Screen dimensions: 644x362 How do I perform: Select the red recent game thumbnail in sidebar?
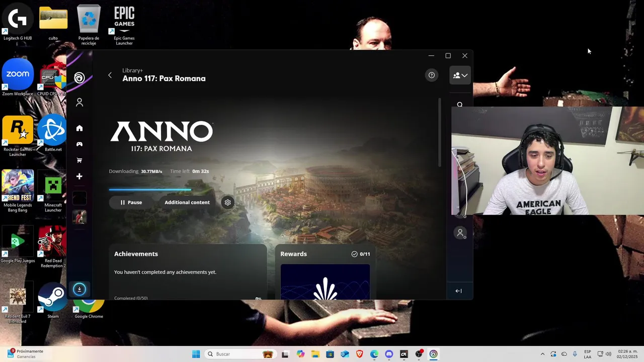pyautogui.click(x=79, y=217)
